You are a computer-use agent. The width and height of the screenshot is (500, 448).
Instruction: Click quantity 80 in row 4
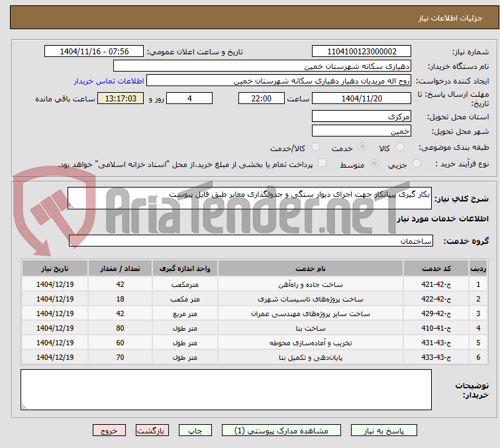[121, 328]
